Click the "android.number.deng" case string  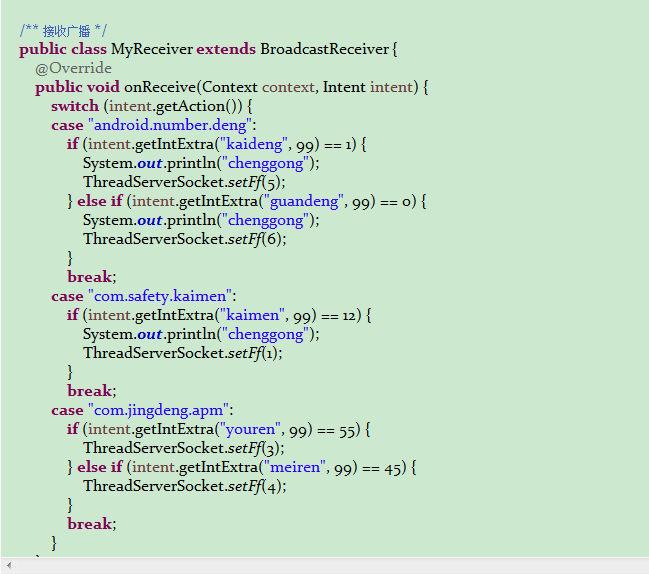[x=173, y=125]
